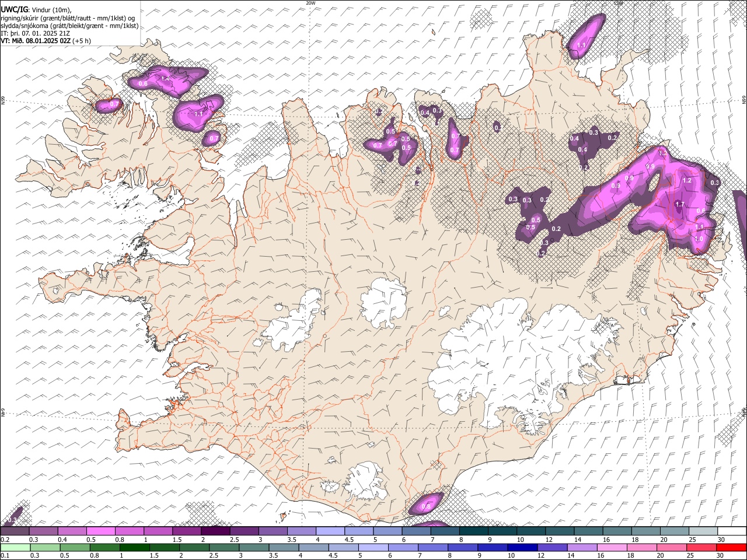Pick the bright pink swatch above 0.5
747x560 pixels.
point(100,531)
